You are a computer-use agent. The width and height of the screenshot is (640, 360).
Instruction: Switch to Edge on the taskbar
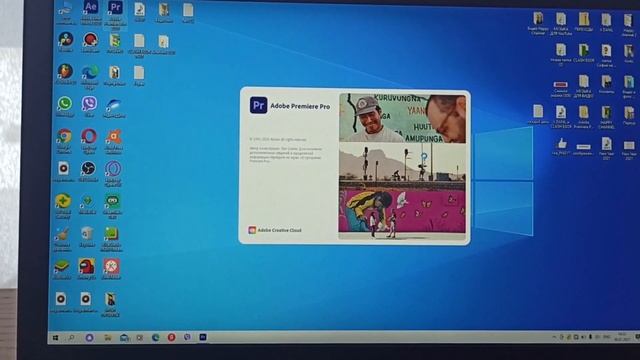point(156,338)
